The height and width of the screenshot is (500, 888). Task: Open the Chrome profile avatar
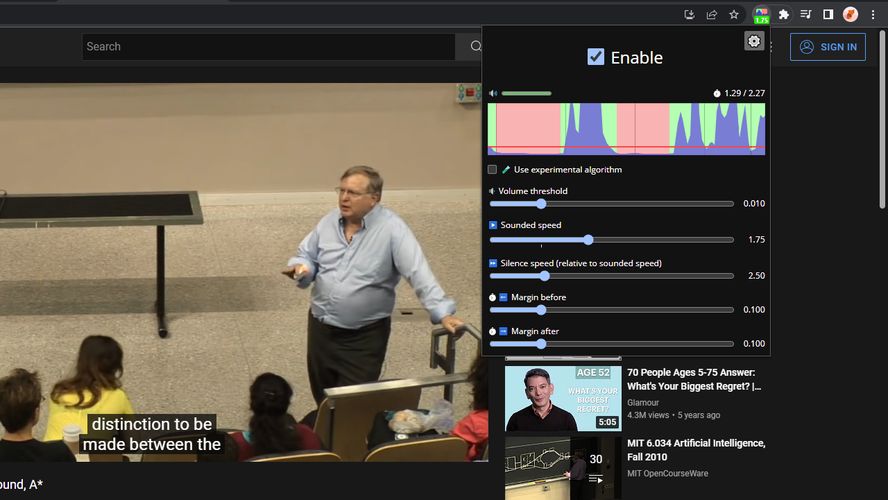[850, 15]
